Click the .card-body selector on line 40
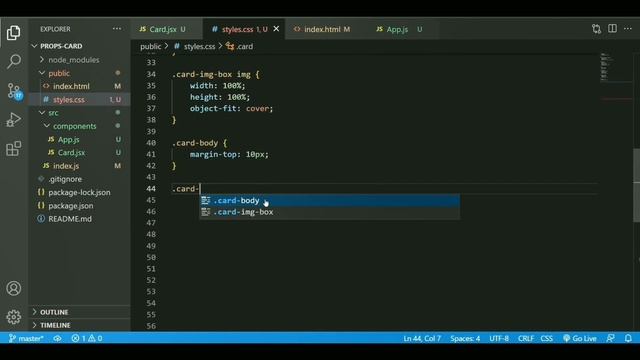640x360 pixels. coord(195,143)
